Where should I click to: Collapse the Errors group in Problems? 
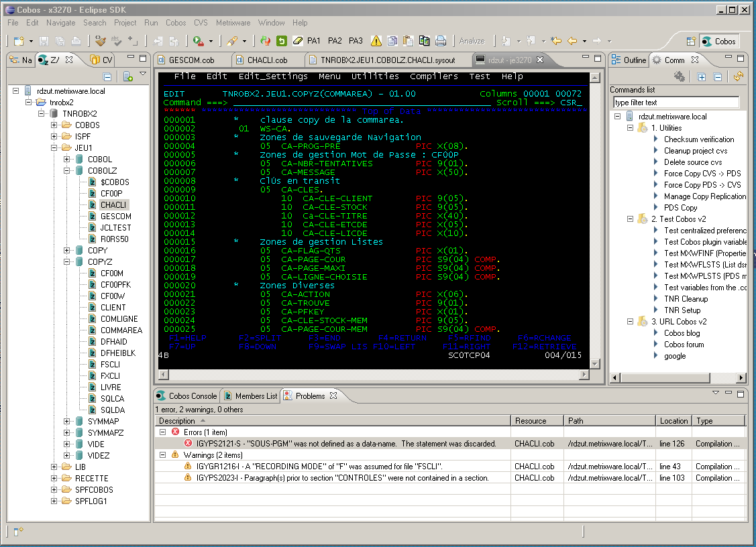[x=162, y=432]
